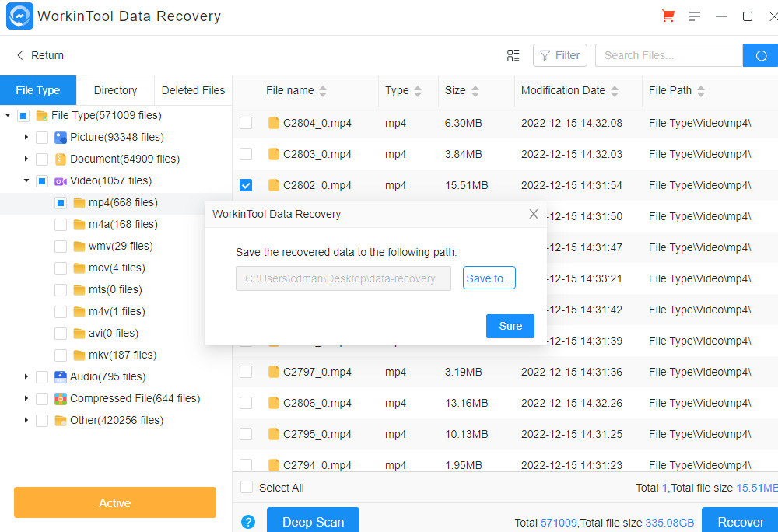Image resolution: width=778 pixels, height=532 pixels.
Task: Click the 2022-12-15 14:32:08 date cell
Action: pos(572,123)
